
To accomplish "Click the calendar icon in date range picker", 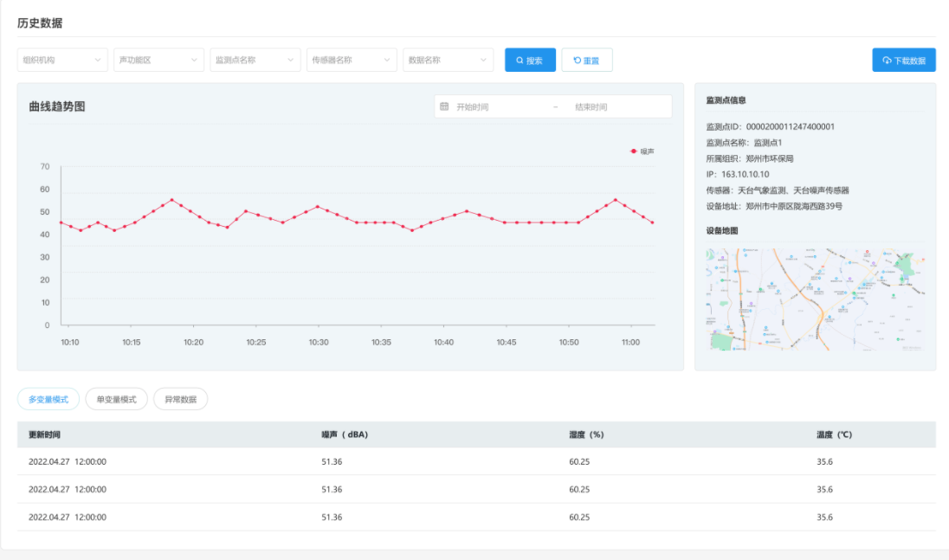I will click(444, 106).
